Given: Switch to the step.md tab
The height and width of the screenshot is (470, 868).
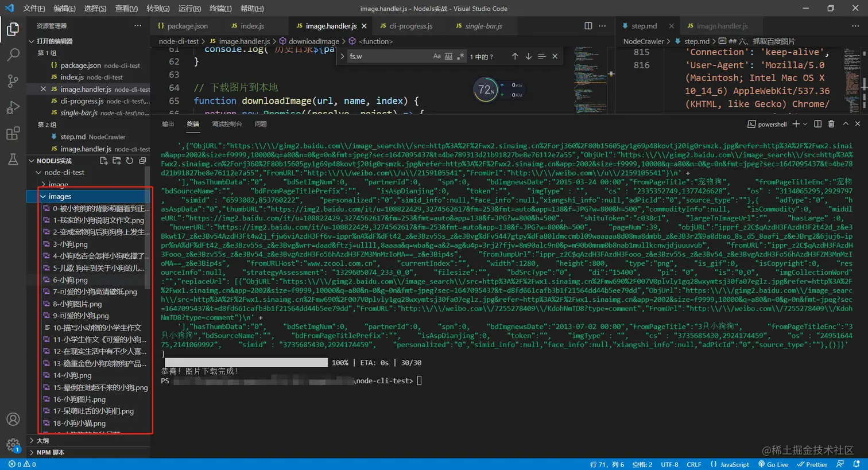Looking at the screenshot, I should point(644,26).
